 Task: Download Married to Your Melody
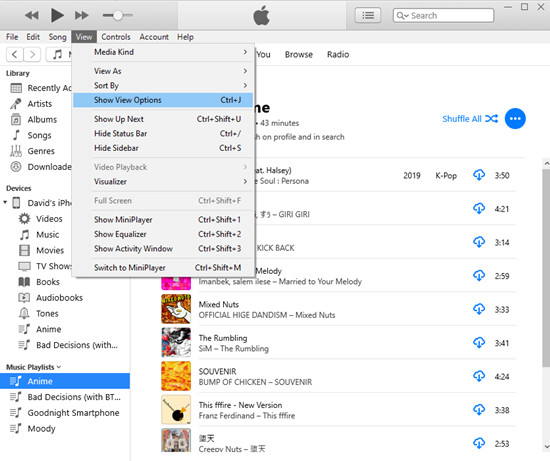tap(479, 276)
